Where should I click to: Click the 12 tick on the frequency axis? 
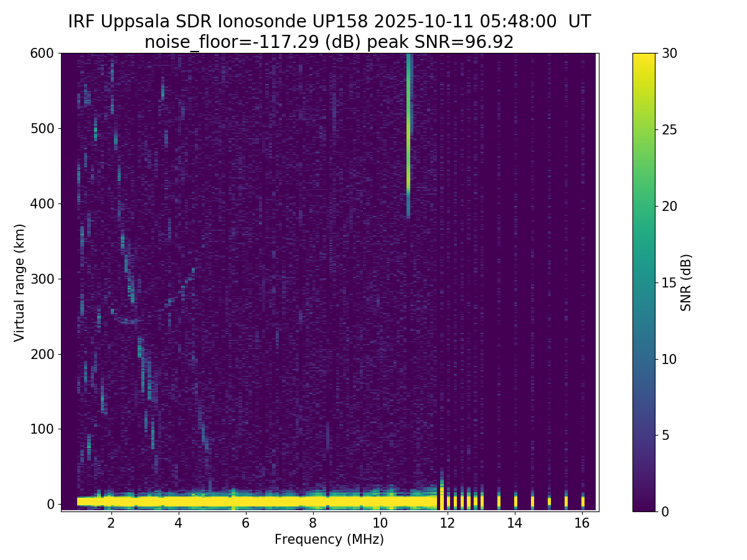(447, 523)
